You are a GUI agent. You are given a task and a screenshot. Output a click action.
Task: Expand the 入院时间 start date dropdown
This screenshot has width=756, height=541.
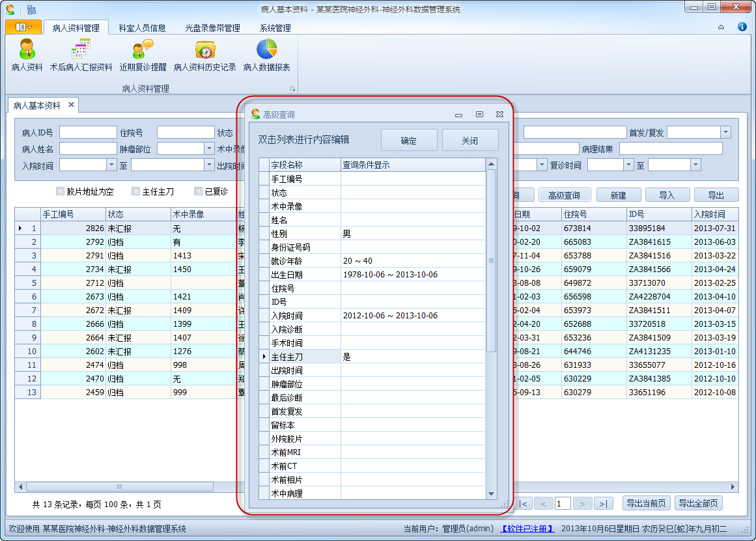point(111,165)
